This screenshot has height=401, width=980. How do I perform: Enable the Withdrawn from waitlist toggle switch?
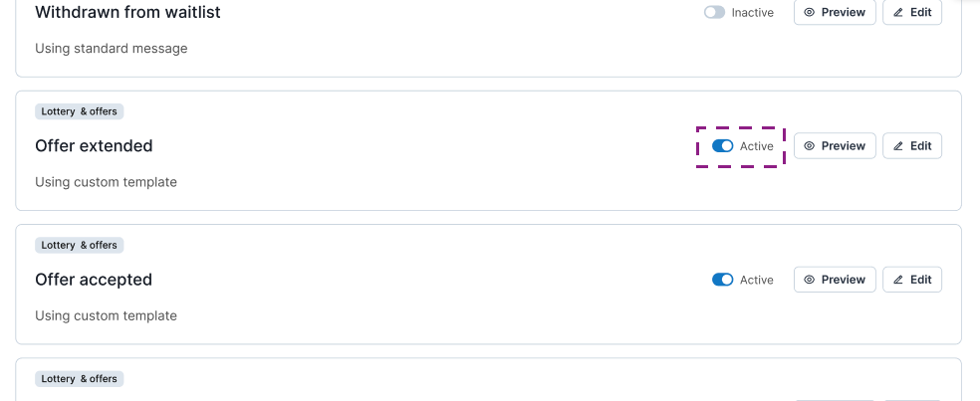pos(714,13)
